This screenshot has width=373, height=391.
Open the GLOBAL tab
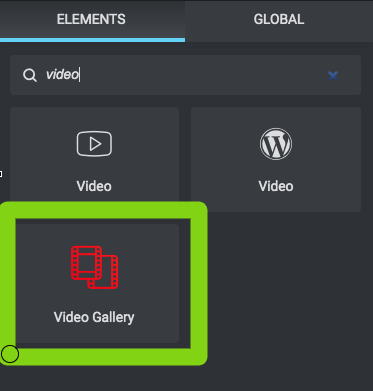[x=279, y=20]
